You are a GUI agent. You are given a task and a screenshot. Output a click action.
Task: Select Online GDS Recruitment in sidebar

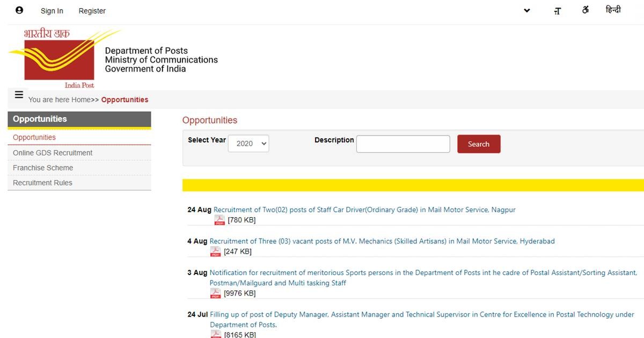(x=53, y=153)
